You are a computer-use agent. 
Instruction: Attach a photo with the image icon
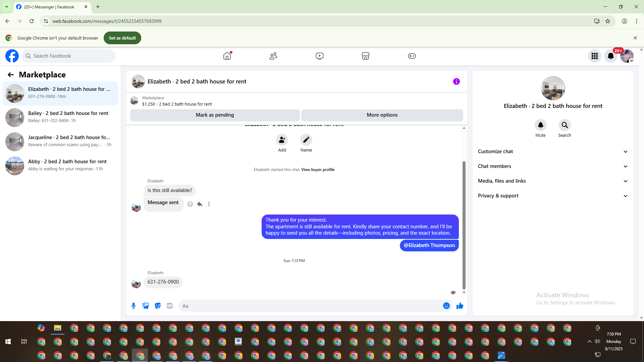point(146,306)
